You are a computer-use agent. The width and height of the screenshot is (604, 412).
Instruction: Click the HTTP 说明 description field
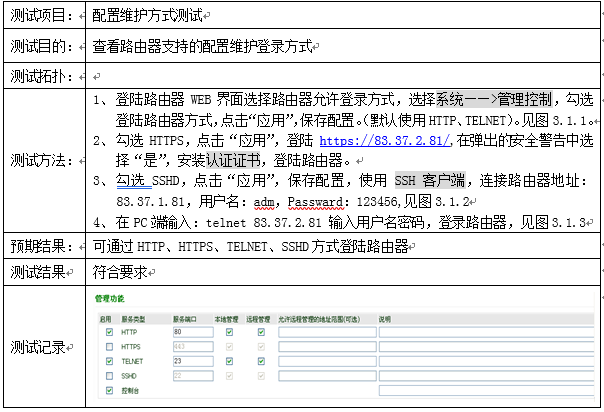485,331
